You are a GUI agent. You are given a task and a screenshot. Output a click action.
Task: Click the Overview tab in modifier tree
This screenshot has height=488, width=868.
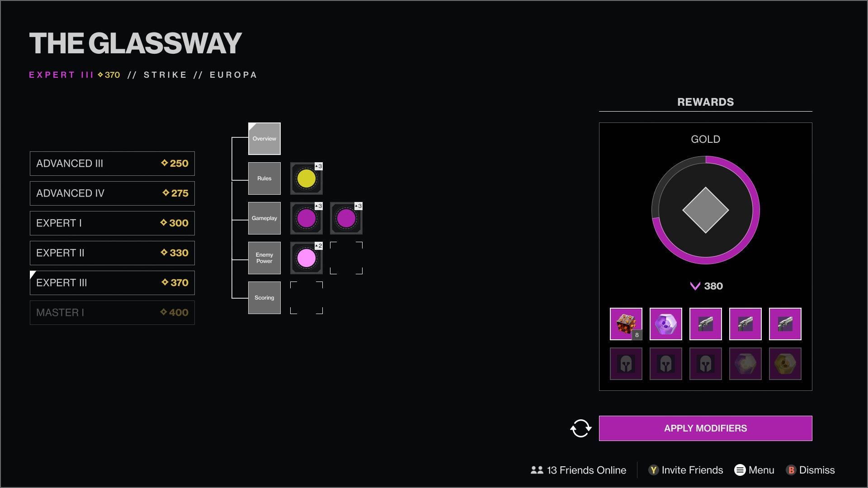[264, 138]
